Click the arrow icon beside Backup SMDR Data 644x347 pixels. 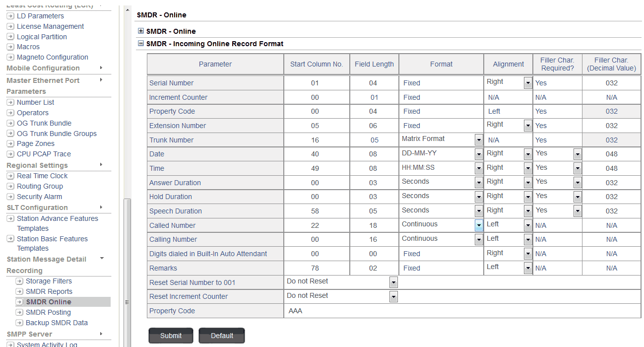(x=19, y=323)
